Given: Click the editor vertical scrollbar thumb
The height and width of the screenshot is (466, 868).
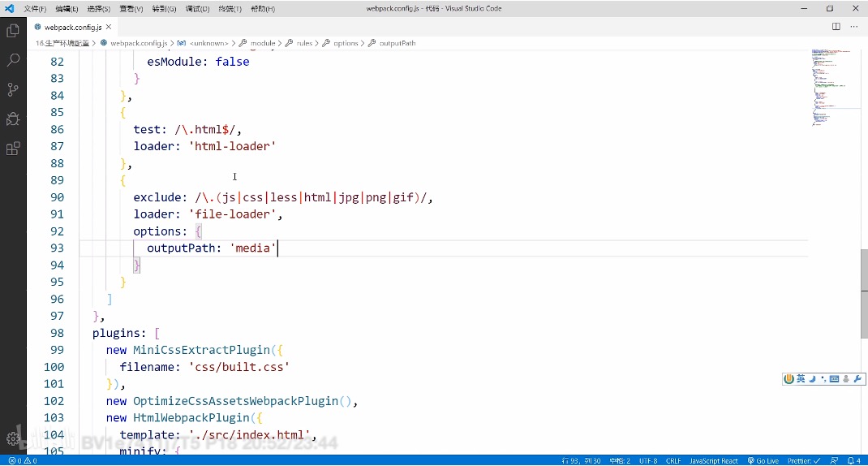Looking at the screenshot, I should pyautogui.click(x=864, y=294).
